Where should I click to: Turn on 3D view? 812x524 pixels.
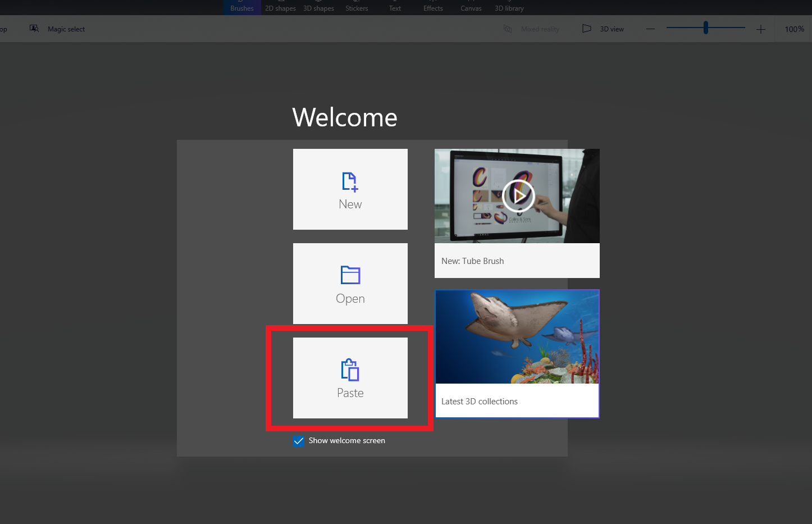pos(603,29)
